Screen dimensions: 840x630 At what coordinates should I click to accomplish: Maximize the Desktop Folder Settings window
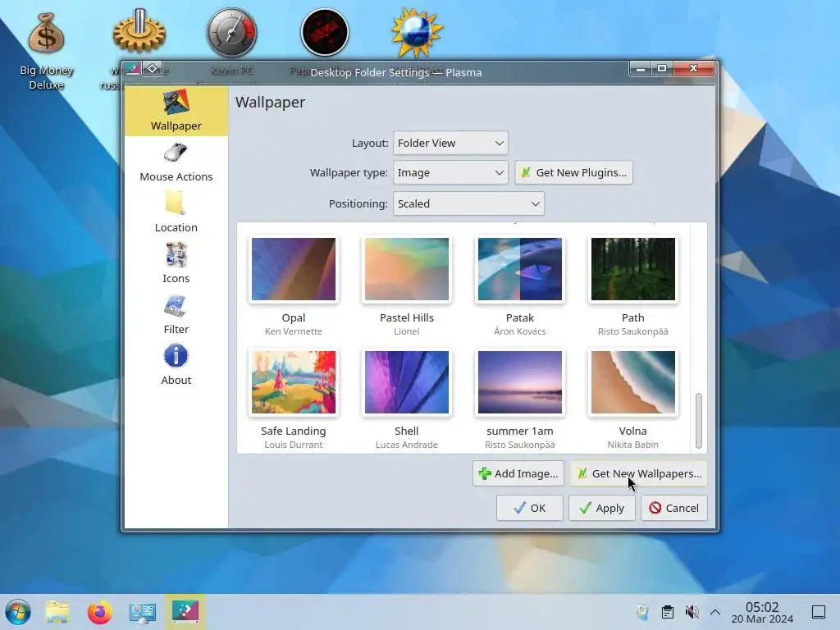[x=662, y=69]
